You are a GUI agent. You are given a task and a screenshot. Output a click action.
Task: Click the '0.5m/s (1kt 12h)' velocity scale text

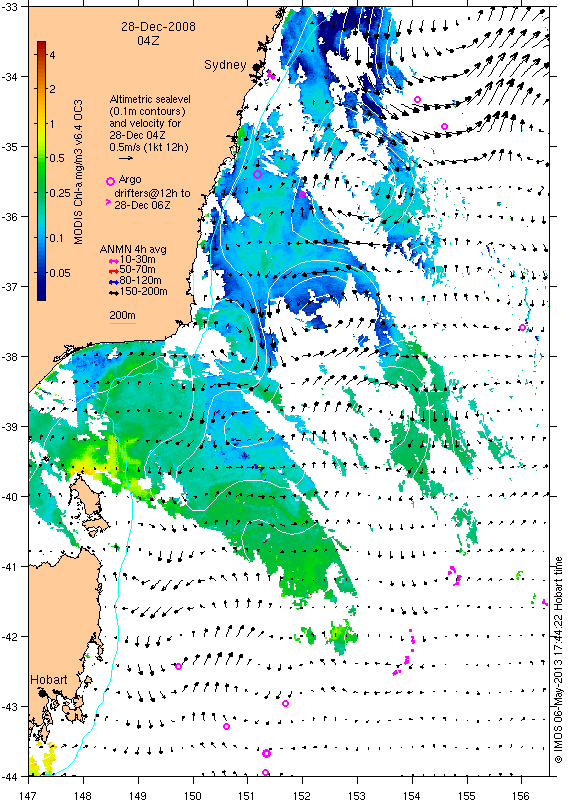(148, 147)
